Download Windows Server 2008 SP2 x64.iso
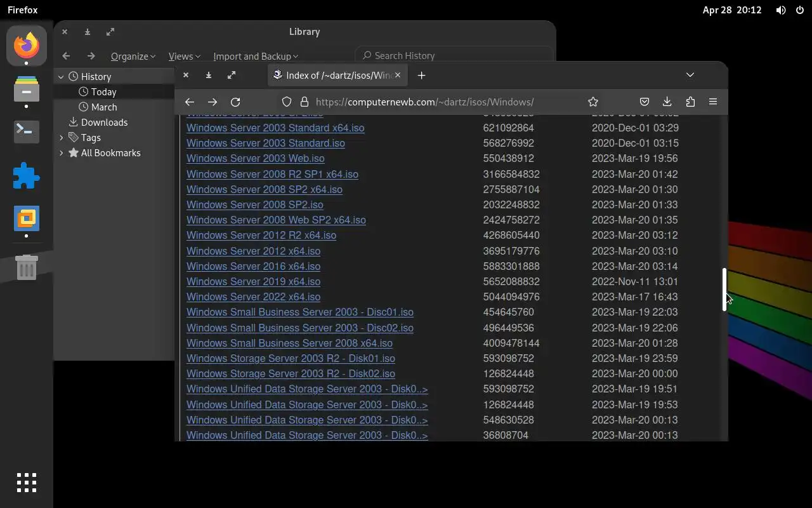The height and width of the screenshot is (508, 812). pyautogui.click(x=265, y=189)
